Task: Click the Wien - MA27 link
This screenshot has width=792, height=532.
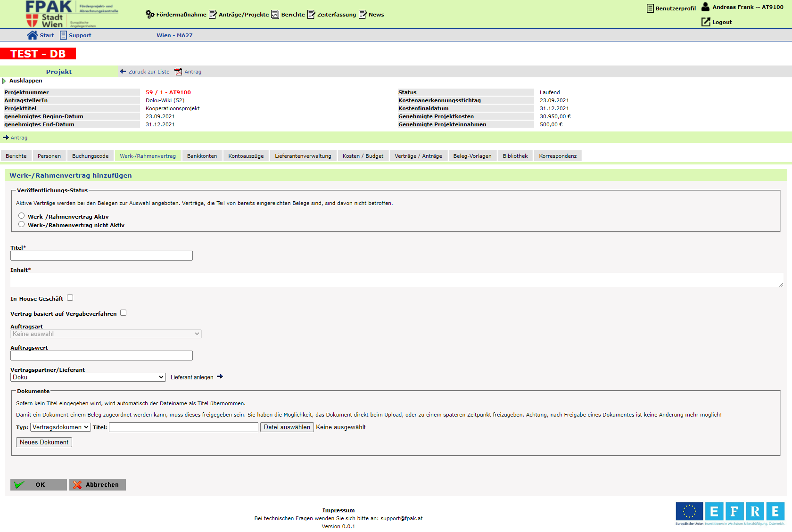Action: tap(174, 35)
